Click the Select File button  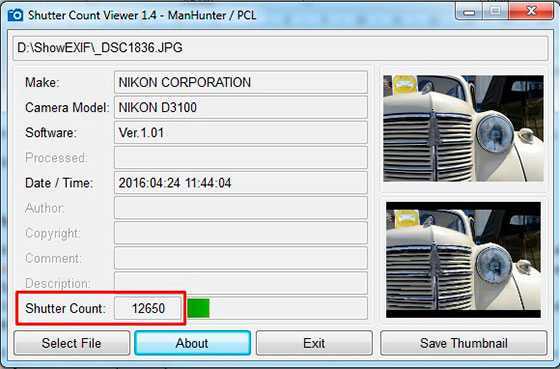[x=72, y=343]
